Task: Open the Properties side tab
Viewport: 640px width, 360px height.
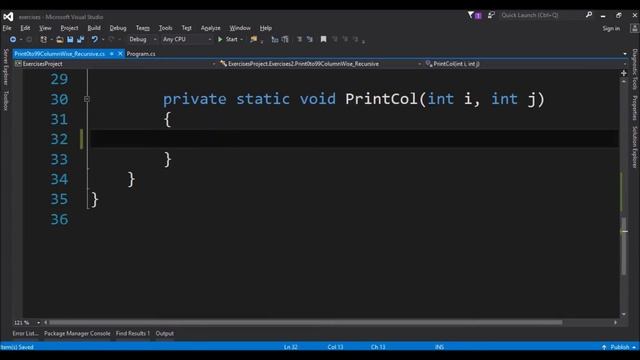Action: tap(635, 108)
